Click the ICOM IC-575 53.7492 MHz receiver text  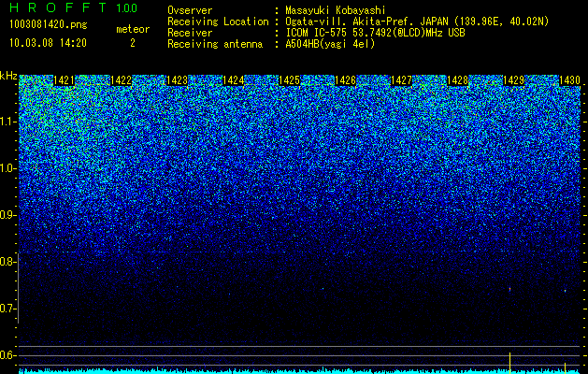coord(375,33)
